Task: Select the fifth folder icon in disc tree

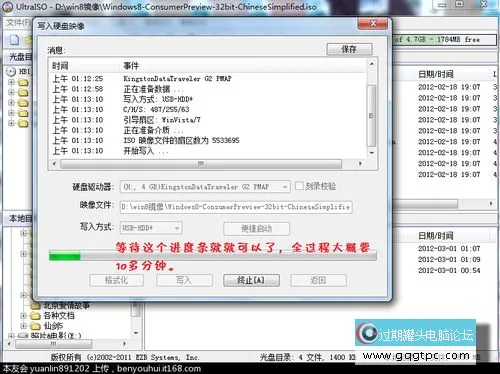Action: pyautogui.click(x=23, y=123)
